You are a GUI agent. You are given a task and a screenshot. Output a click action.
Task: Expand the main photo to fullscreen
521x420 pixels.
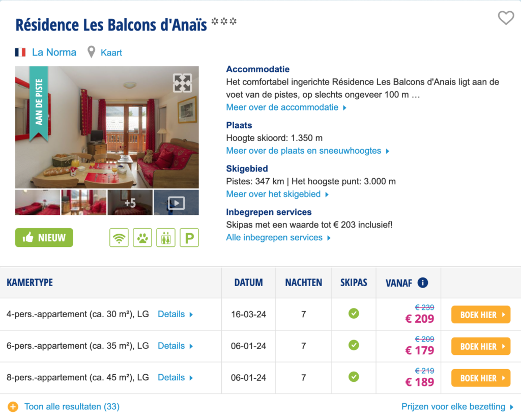pos(182,82)
